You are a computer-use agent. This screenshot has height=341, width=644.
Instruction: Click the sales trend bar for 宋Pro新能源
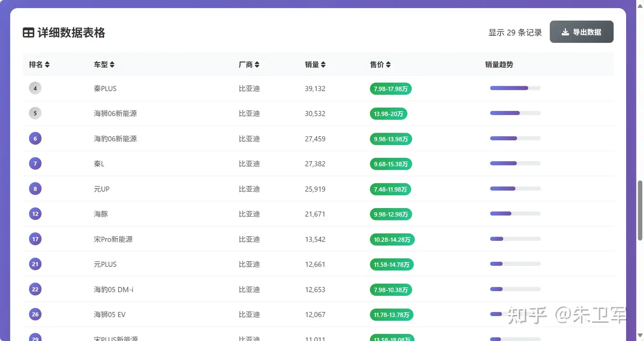(515, 239)
